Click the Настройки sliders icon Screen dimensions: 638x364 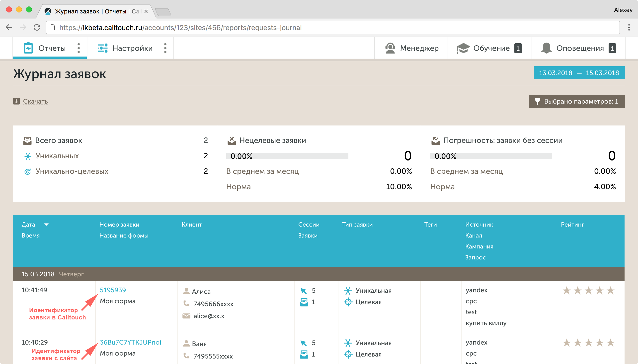tap(103, 48)
